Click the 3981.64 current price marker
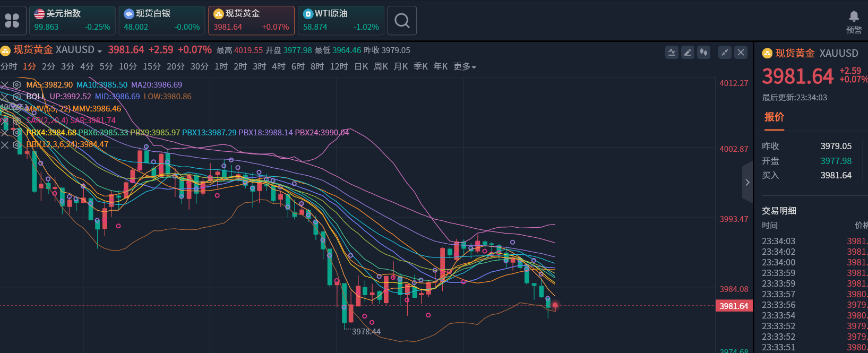Viewport: 868px width, 353px height. coord(734,306)
